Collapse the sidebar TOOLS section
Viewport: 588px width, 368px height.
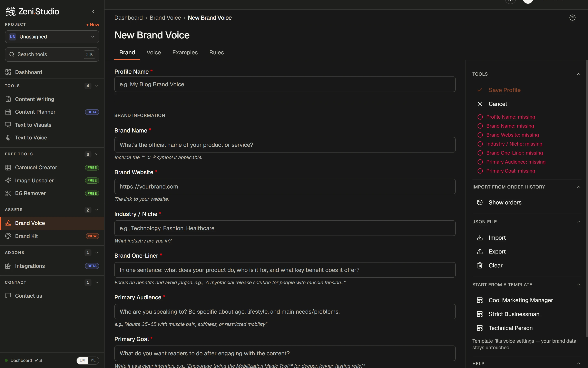click(97, 86)
